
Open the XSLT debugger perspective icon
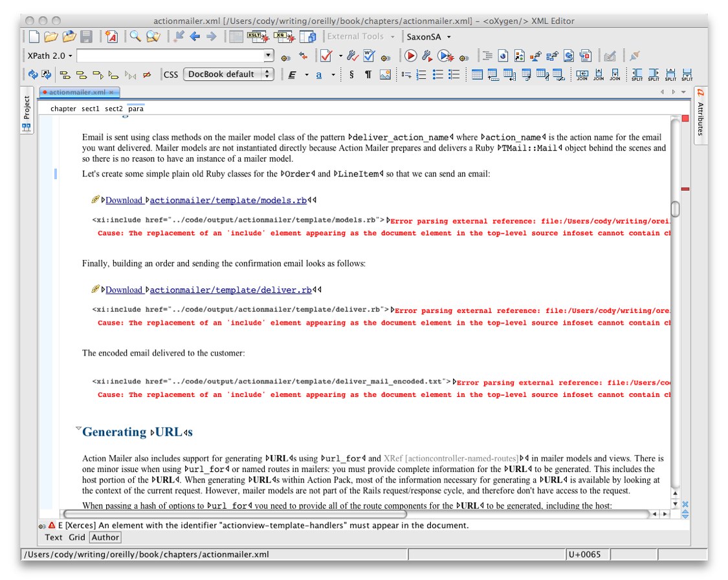258,37
